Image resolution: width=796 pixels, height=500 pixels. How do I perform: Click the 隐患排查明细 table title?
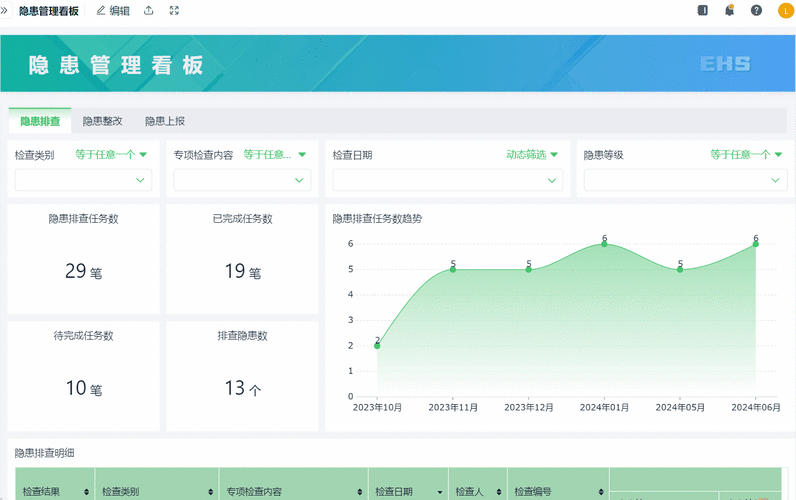[44, 453]
